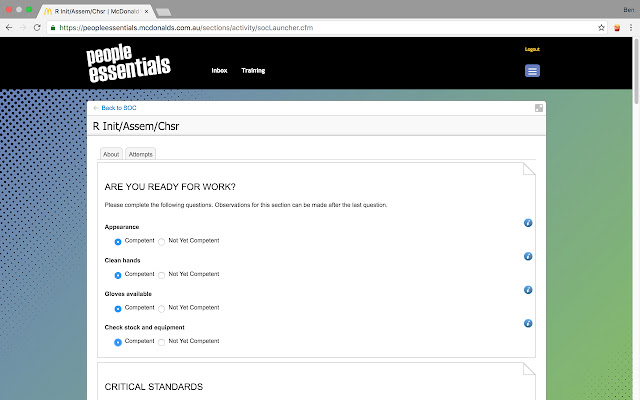Click the green secure padlock icon

(x=53, y=28)
